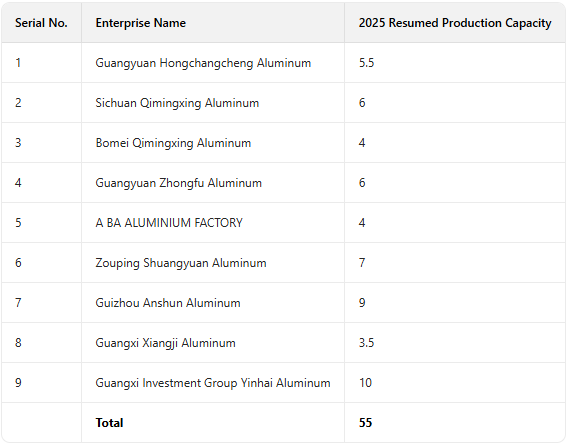
Task: Click capacity value 6 for Sichuan Qimingxing
Action: (362, 103)
